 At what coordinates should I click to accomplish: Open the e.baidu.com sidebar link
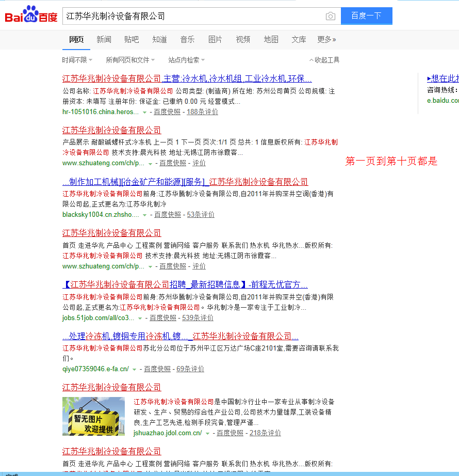click(443, 101)
